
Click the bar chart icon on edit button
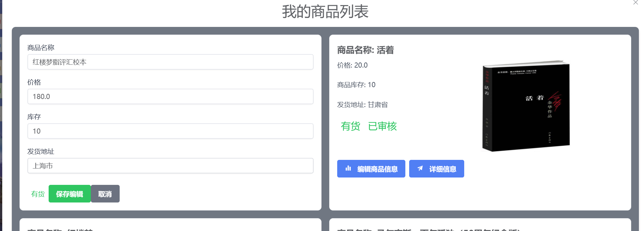pos(348,169)
